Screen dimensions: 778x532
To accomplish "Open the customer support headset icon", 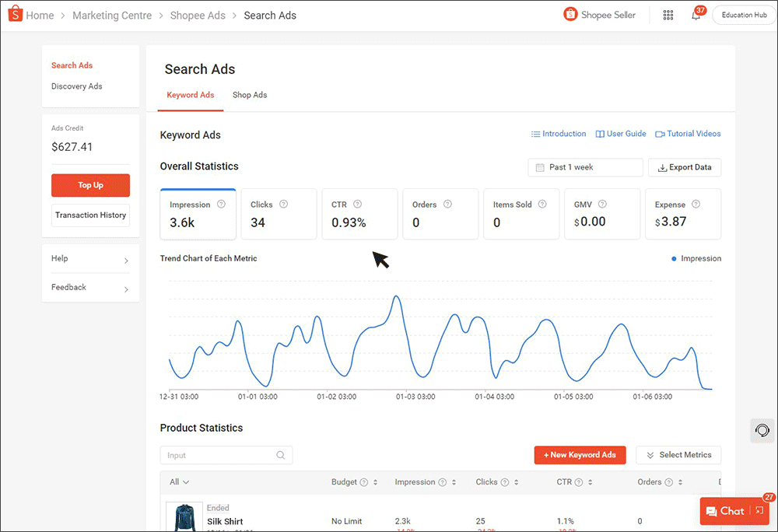I will click(x=762, y=430).
